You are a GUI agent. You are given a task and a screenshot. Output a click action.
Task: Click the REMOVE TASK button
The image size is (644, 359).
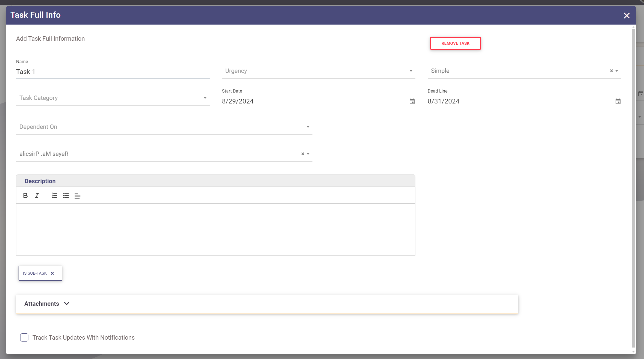click(455, 43)
